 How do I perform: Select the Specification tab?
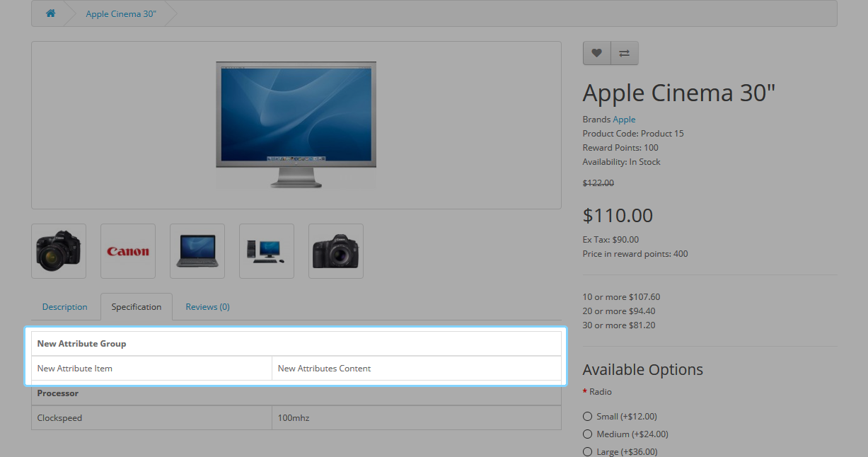[x=137, y=307]
